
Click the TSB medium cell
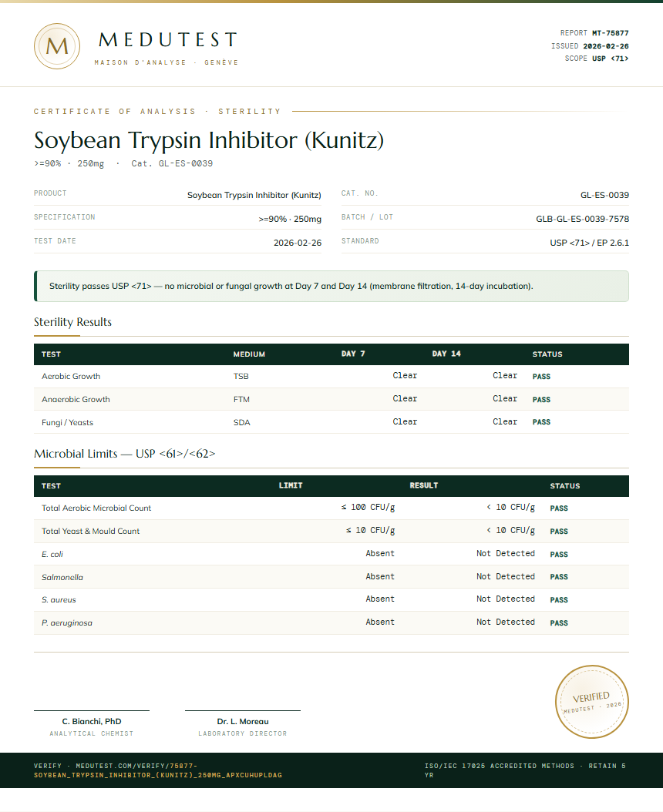241,377
